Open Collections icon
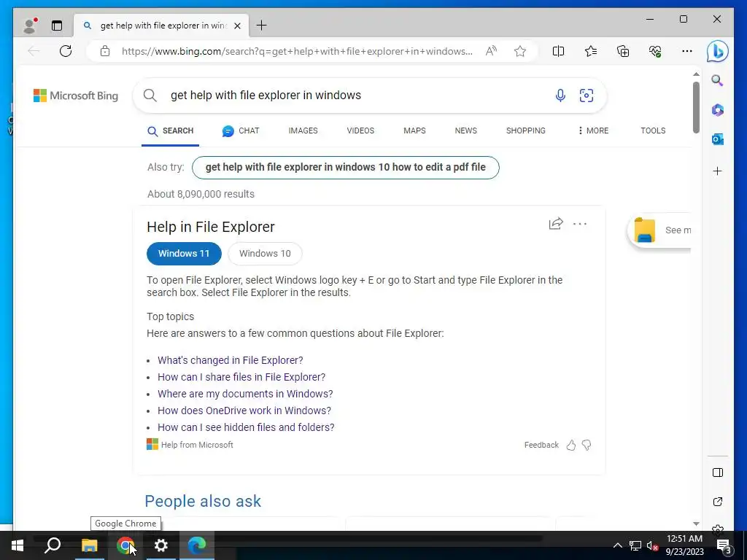Image resolution: width=747 pixels, height=560 pixels. tap(623, 51)
